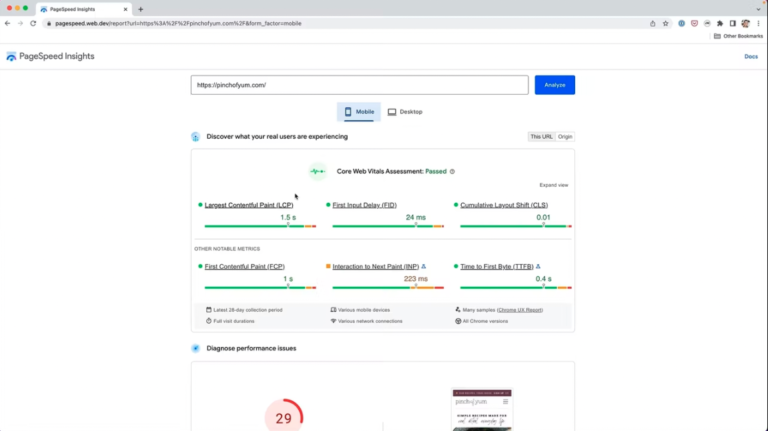Viewport: 768px width, 431px height.
Task: Open a new browser tab
Action: pos(141,9)
